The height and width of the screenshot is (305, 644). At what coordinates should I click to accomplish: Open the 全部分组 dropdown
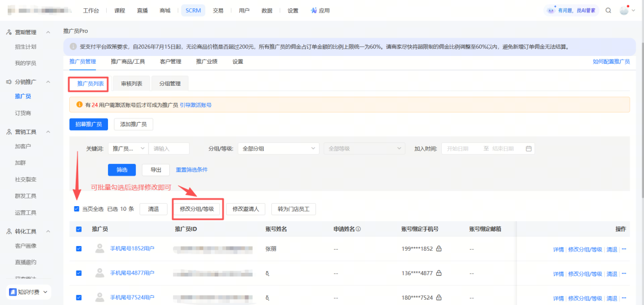278,148
